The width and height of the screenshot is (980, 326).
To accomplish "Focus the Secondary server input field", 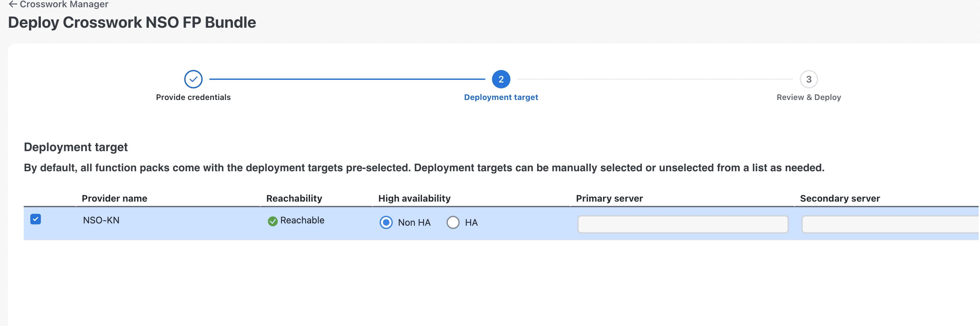I will [890, 224].
